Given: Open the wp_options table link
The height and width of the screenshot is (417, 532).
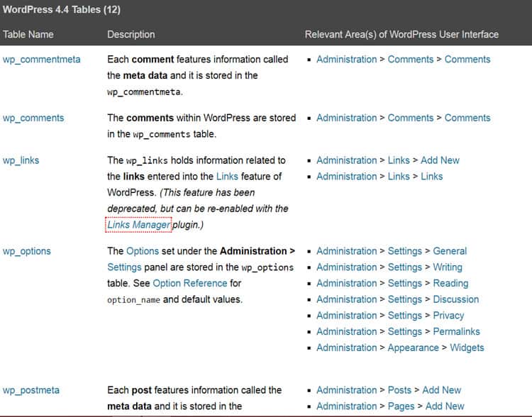Looking at the screenshot, I should tap(27, 252).
